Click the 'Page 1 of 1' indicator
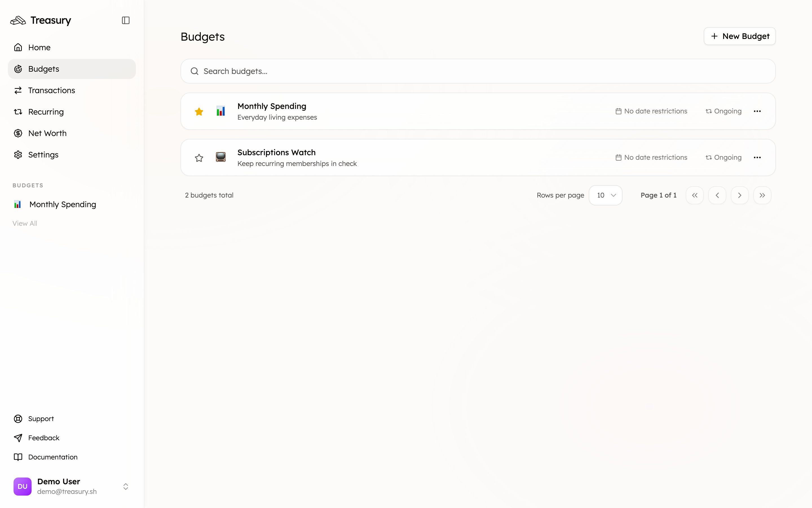This screenshot has height=508, width=812. click(x=658, y=195)
